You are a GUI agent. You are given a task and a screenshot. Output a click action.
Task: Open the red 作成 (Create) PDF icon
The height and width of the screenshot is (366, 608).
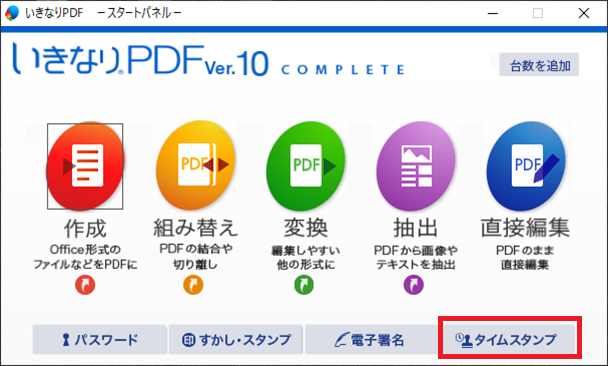(85, 166)
